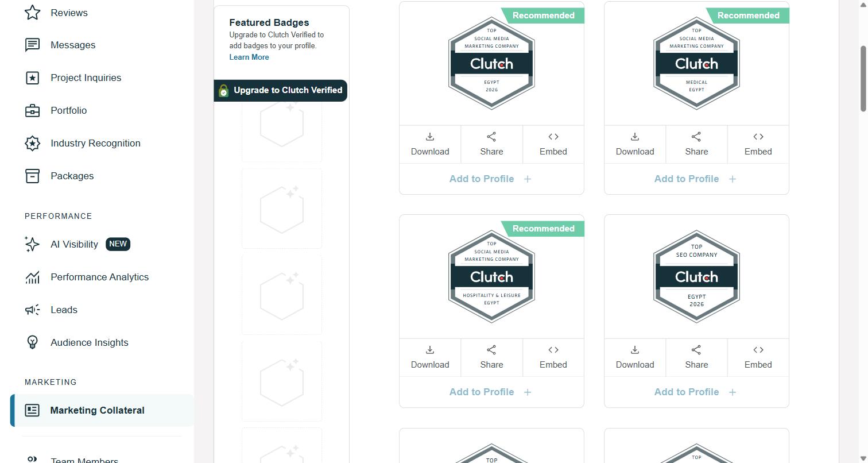Click the Portfolio briefcase icon
The height and width of the screenshot is (463, 868).
coord(33,110)
